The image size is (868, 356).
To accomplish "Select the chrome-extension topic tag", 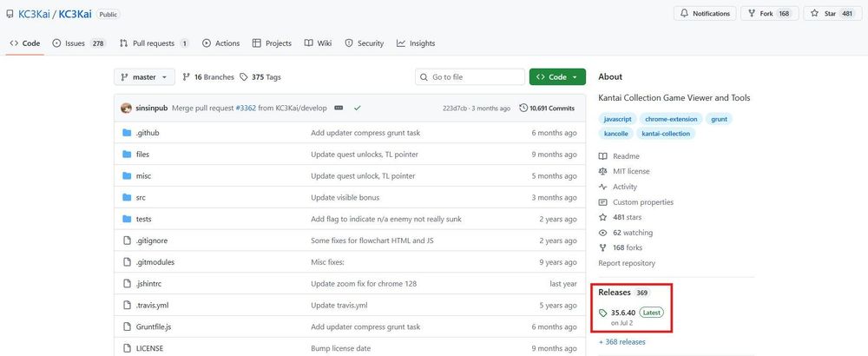I will pyautogui.click(x=671, y=118).
